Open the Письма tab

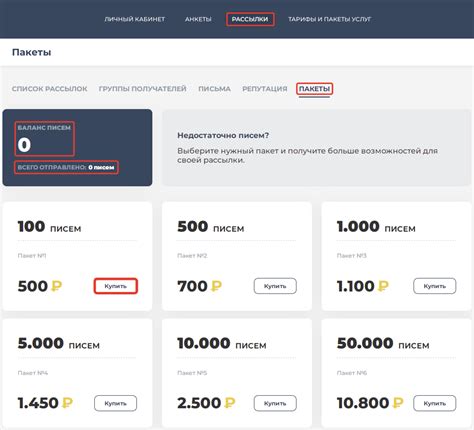point(214,89)
